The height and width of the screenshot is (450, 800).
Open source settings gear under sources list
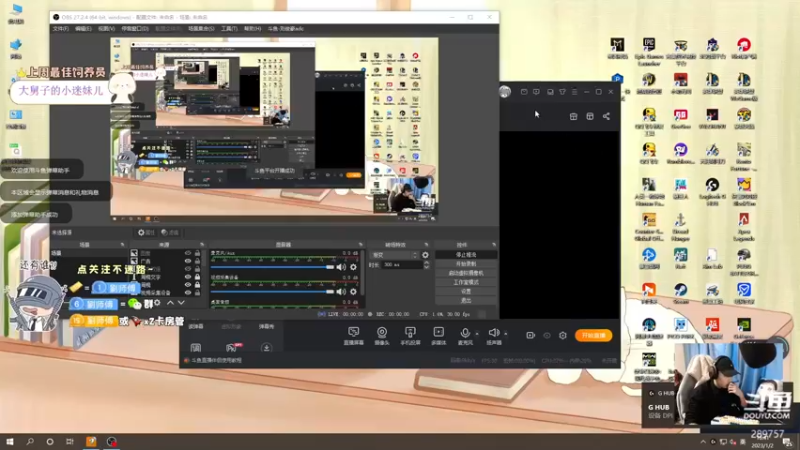(x=157, y=303)
